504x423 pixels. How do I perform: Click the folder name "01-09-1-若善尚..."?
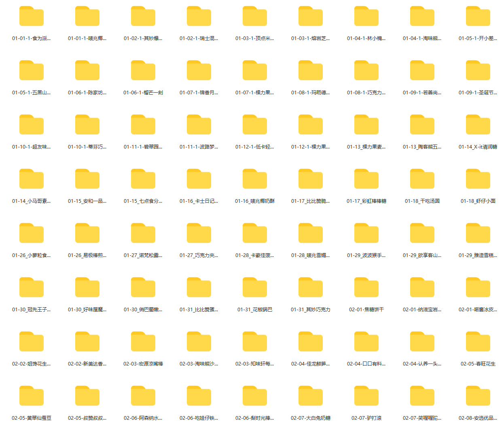[x=422, y=93]
